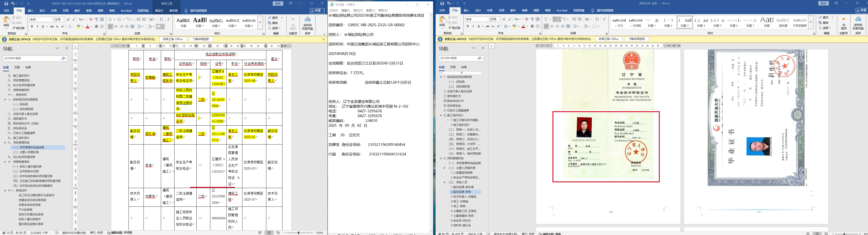Screen dimensions: 868x235
Task: Click the Save icon in the left Word window
Action: pyautogui.click(x=6, y=3)
